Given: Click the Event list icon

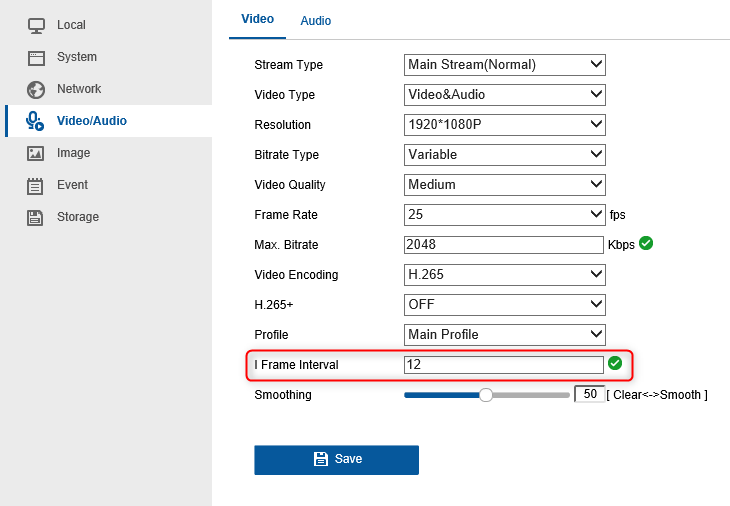Looking at the screenshot, I should [36, 185].
